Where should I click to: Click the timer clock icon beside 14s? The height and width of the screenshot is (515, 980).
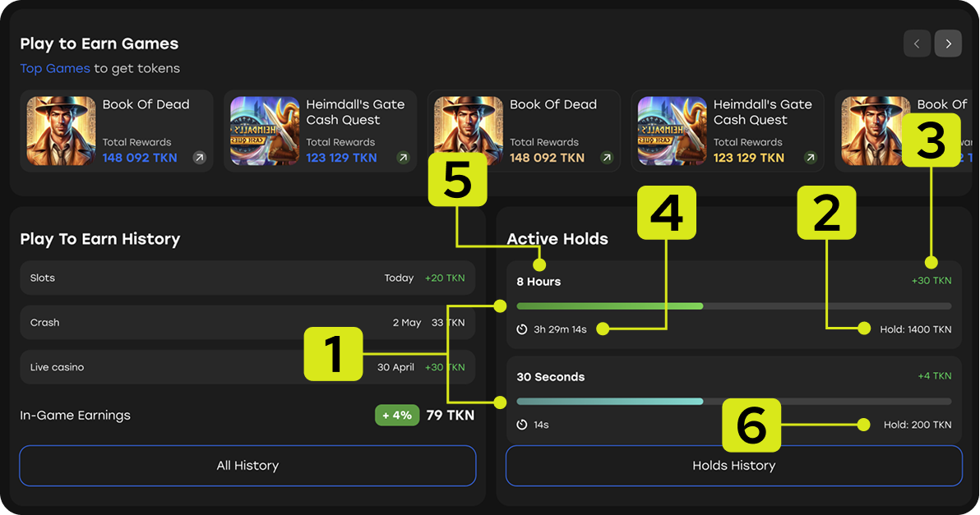pyautogui.click(x=522, y=425)
